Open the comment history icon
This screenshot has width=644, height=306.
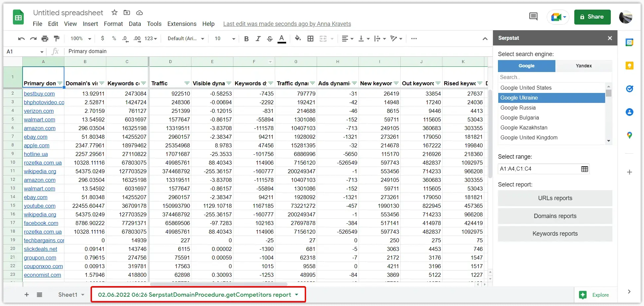pos(533,16)
